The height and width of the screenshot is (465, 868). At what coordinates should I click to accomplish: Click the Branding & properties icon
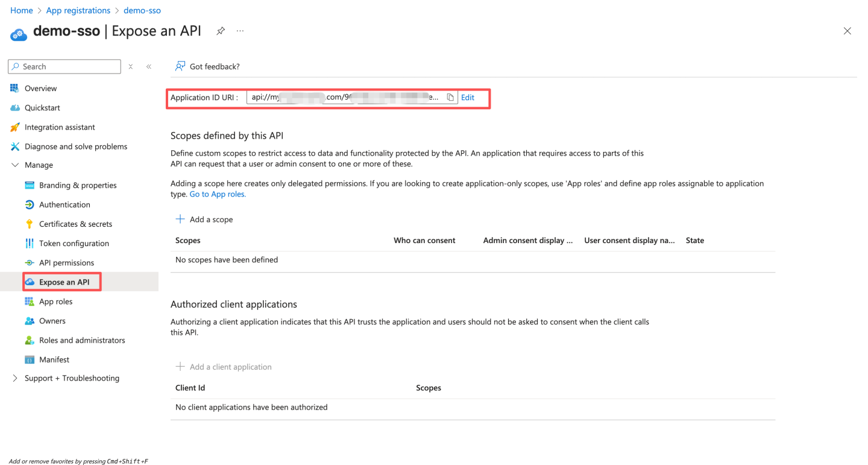pyautogui.click(x=30, y=185)
